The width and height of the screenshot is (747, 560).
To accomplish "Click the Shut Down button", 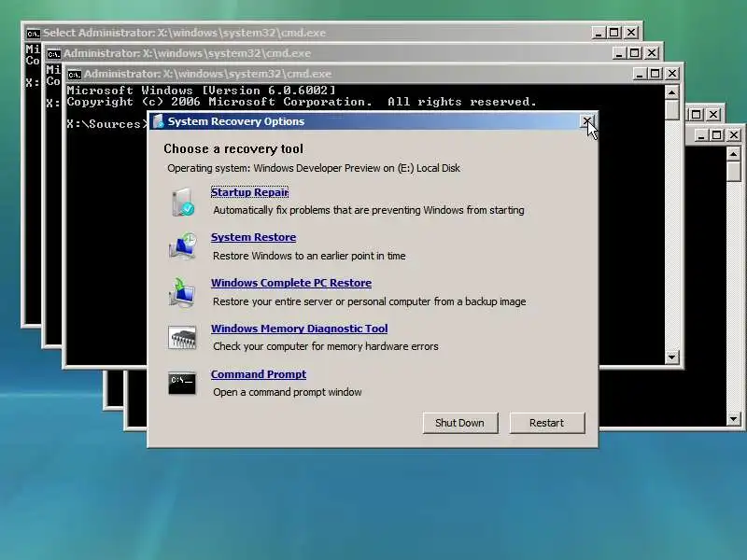I will [x=460, y=423].
